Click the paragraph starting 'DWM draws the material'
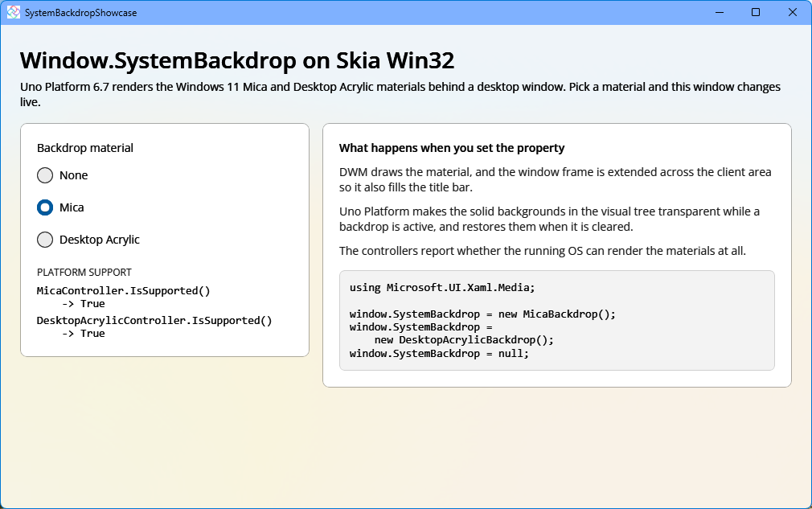812x509 pixels. (556, 179)
